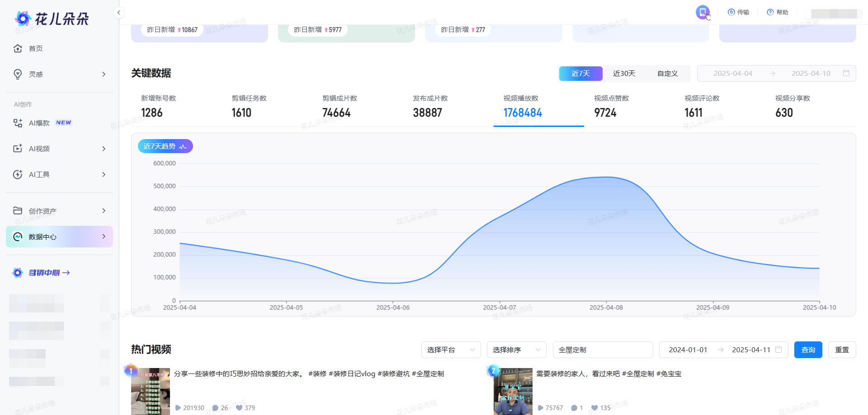Image resolution: width=868 pixels, height=415 pixels.
Task: Click the 灵感 lightbulb icon
Action: tap(18, 74)
